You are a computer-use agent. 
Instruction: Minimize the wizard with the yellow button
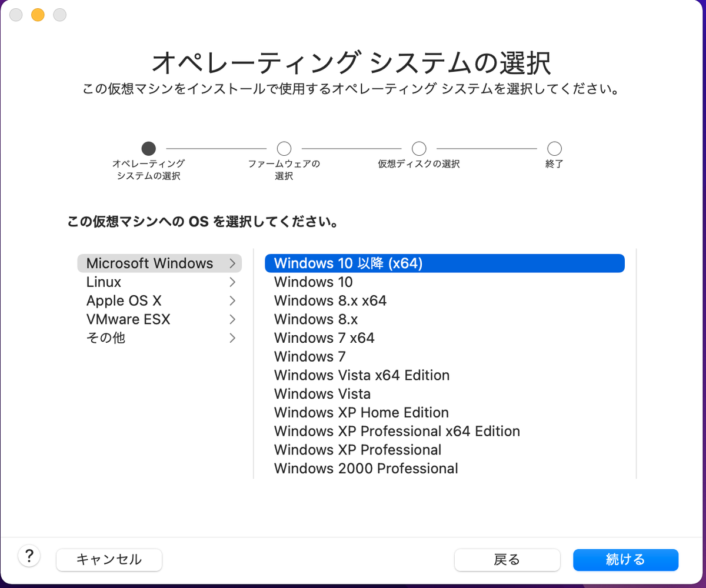[x=37, y=15]
